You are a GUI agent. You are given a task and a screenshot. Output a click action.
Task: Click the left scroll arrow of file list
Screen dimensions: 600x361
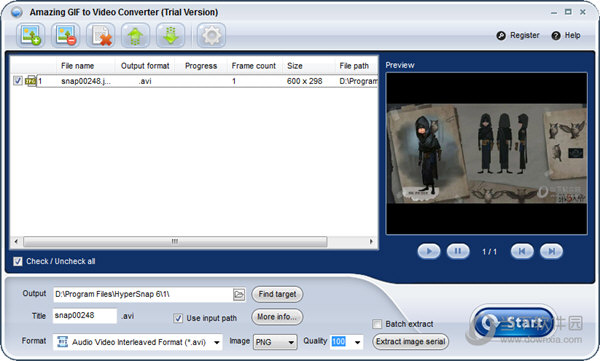(x=16, y=242)
